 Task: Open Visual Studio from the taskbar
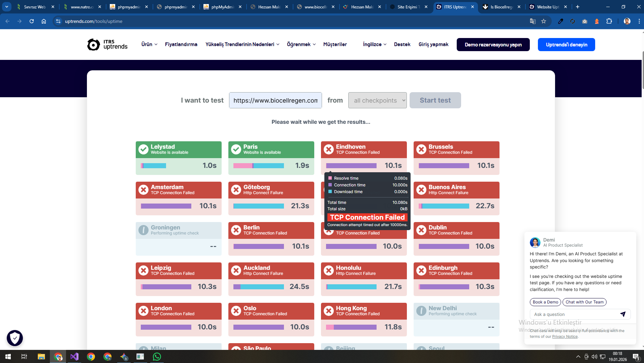[x=74, y=357]
